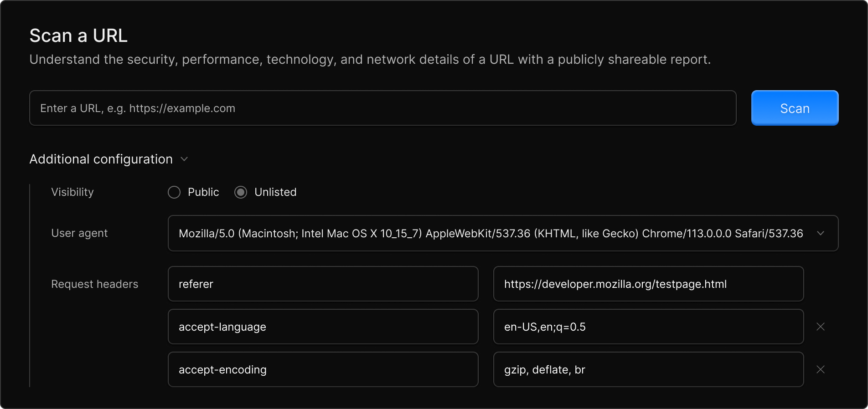
Task: Collapse the Additional configuration section title
Action: pos(101,159)
